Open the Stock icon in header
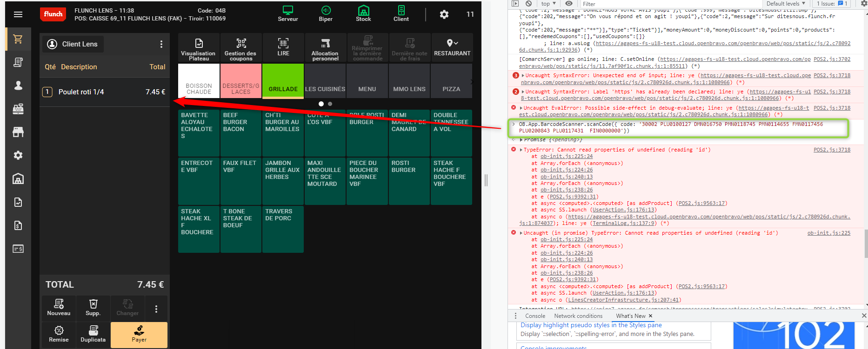Viewport: 868px width, 349px height. click(x=363, y=13)
